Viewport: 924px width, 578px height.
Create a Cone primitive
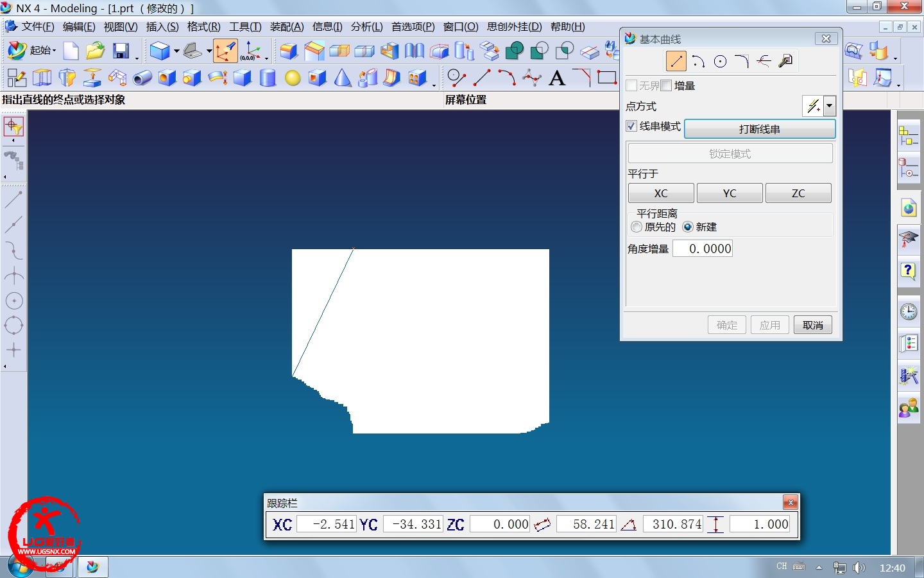[343, 78]
